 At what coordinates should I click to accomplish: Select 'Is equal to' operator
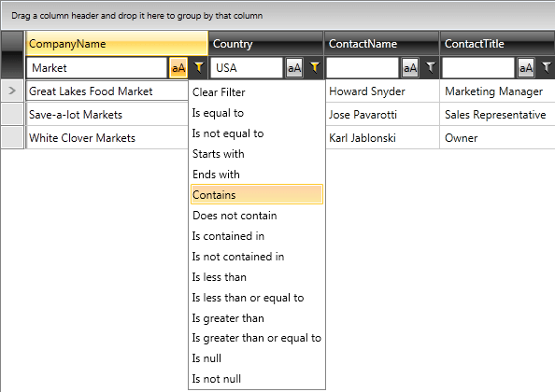pos(257,113)
